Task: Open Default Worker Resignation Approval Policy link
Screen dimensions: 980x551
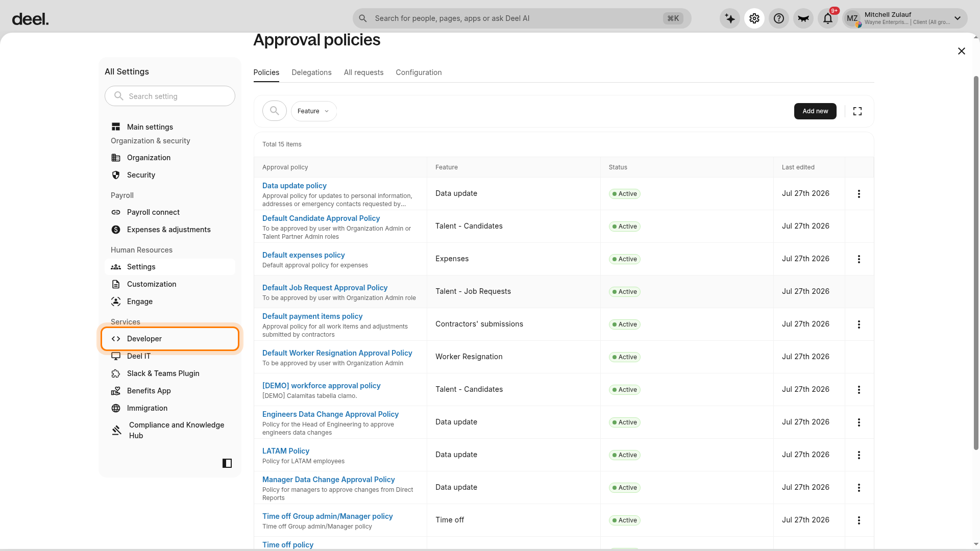Action: (337, 353)
